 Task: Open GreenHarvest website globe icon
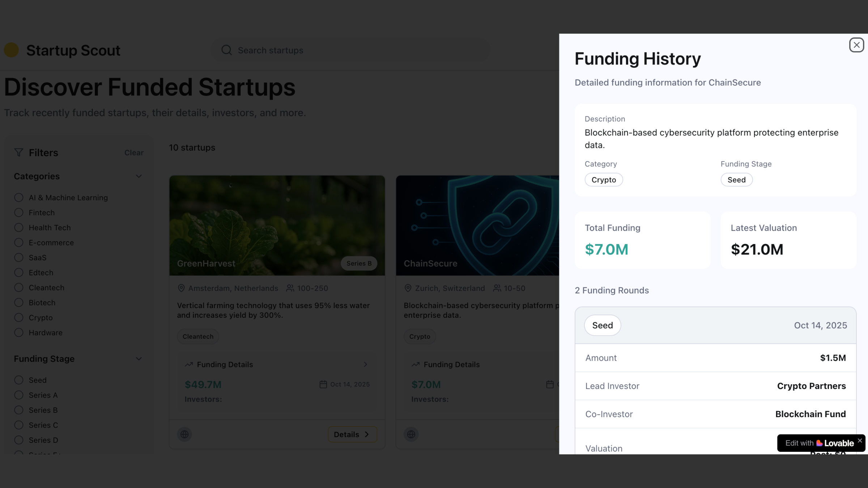click(x=184, y=434)
